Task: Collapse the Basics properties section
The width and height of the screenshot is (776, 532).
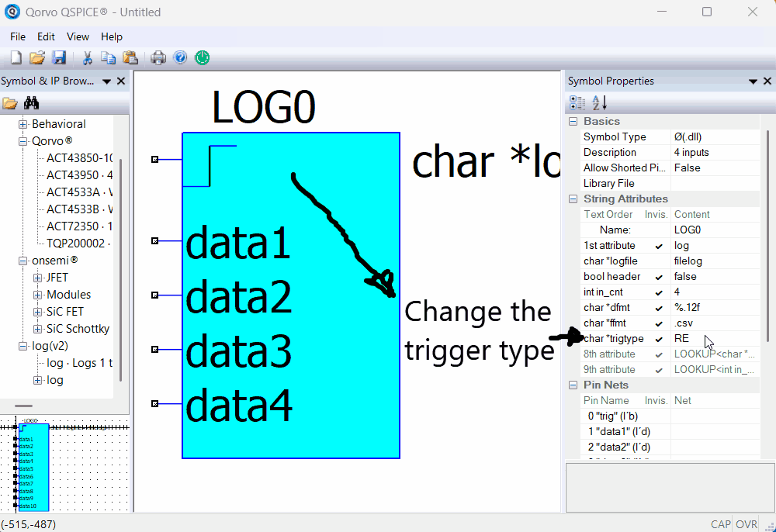Action: click(x=573, y=121)
